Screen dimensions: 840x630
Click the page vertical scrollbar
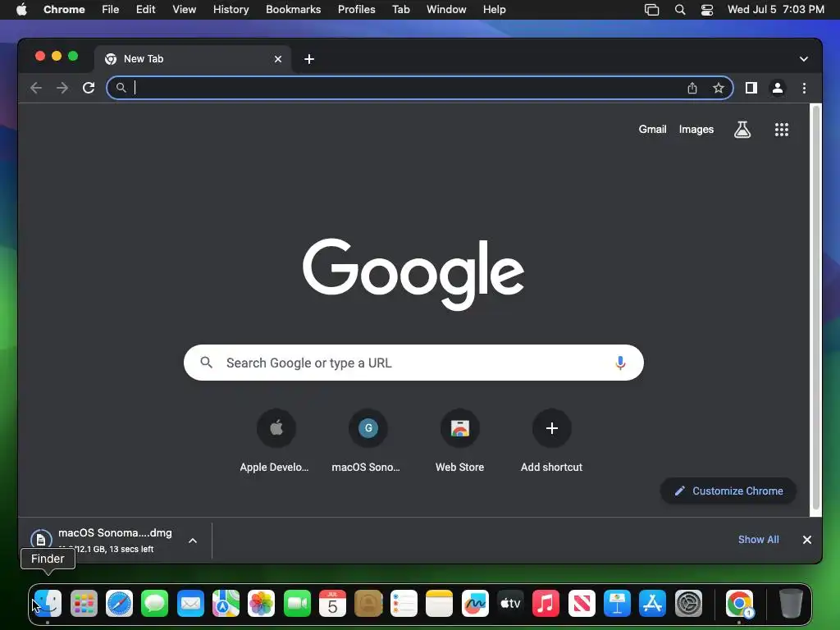pos(816,308)
